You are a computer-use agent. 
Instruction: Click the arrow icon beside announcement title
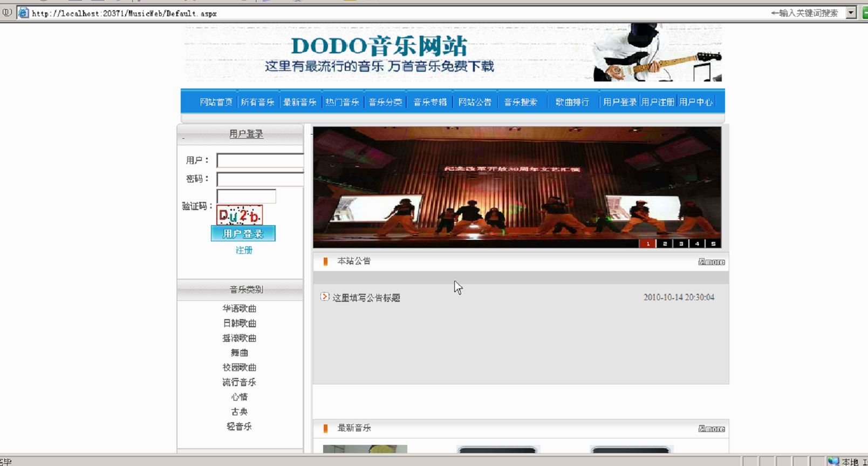point(325,296)
